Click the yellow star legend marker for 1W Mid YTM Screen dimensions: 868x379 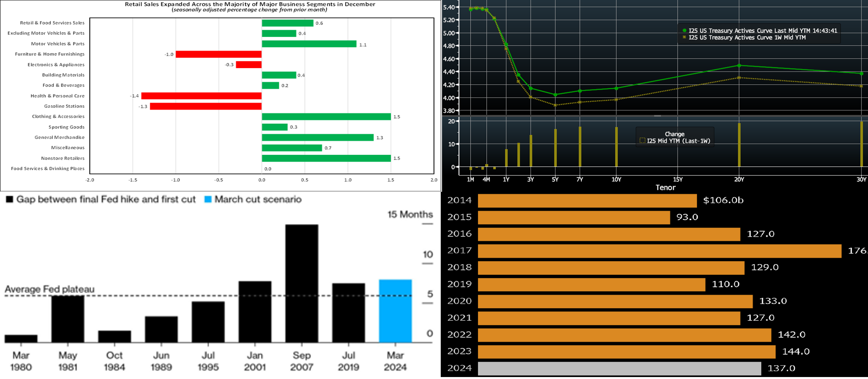[x=684, y=37]
